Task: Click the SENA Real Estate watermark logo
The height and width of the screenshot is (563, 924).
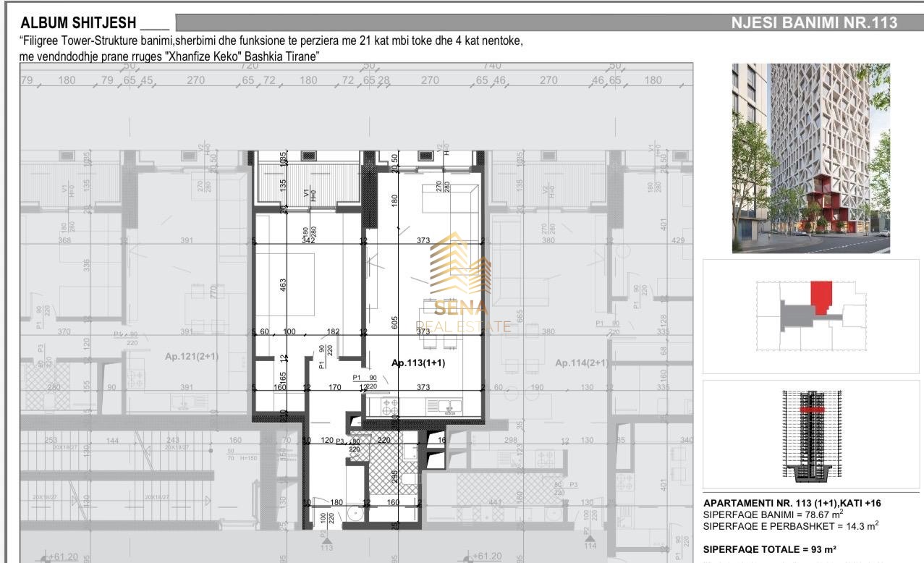Action: (460, 274)
